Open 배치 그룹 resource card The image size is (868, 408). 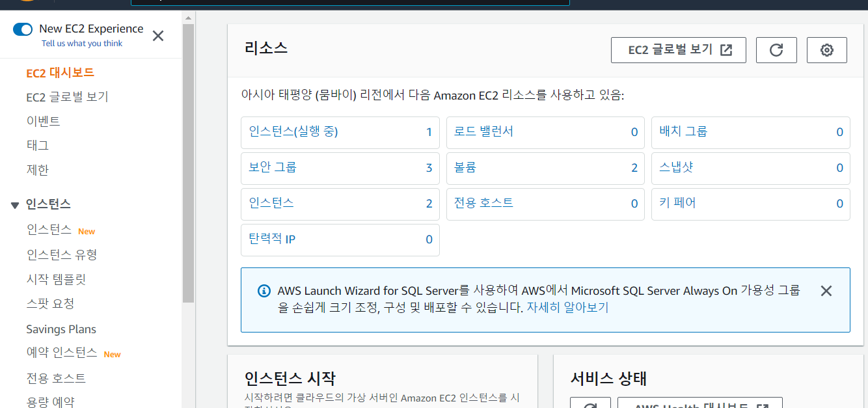pyautogui.click(x=751, y=132)
